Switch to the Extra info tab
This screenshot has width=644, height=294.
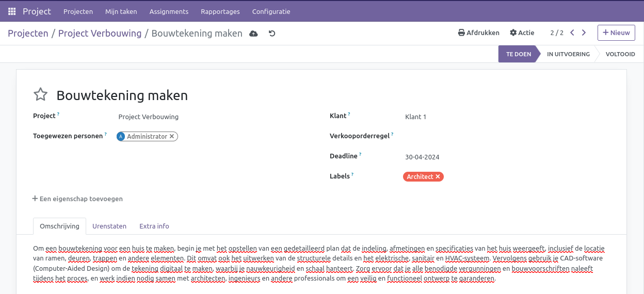[154, 226]
